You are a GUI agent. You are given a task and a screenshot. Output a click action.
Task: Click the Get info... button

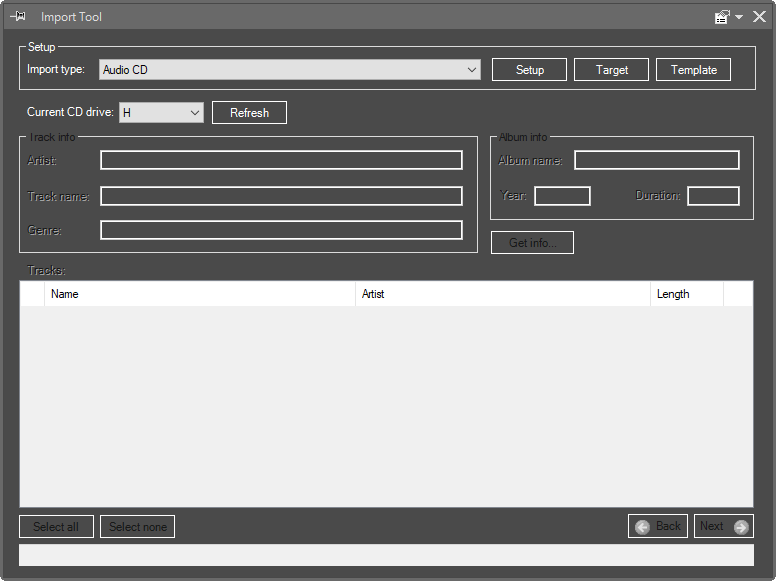click(532, 243)
